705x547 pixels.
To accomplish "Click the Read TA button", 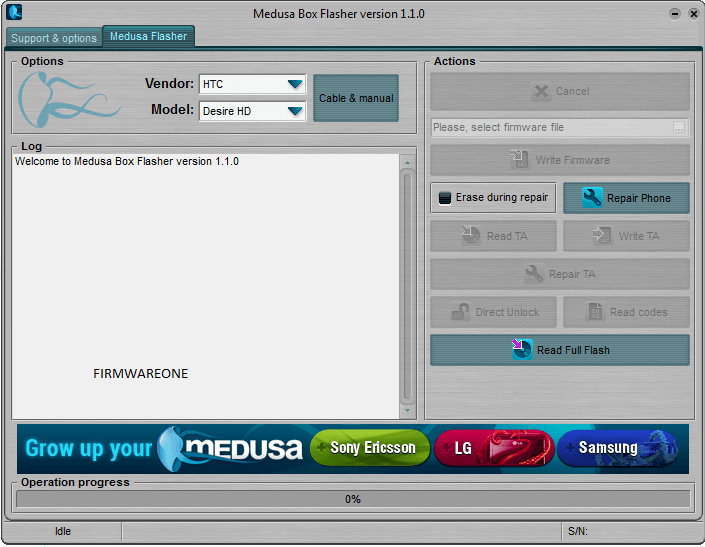I will tap(493, 236).
